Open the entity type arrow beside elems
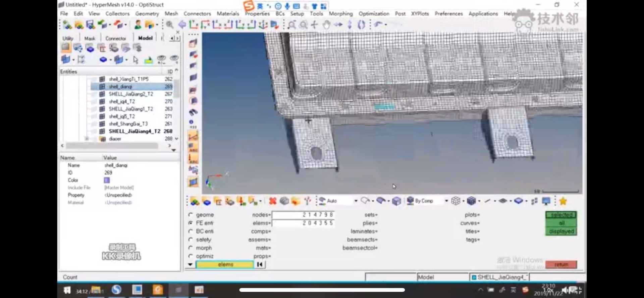644x298 pixels. (190, 264)
